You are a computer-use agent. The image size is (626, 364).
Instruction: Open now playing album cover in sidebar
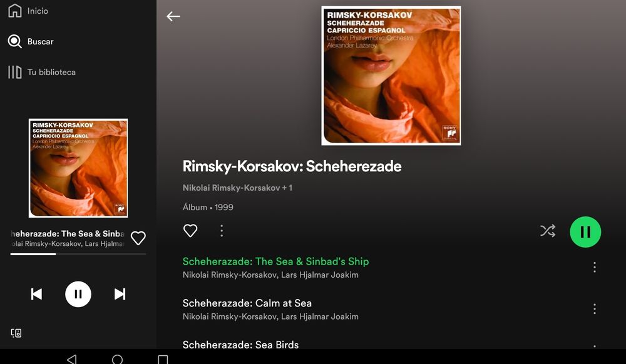(x=78, y=168)
